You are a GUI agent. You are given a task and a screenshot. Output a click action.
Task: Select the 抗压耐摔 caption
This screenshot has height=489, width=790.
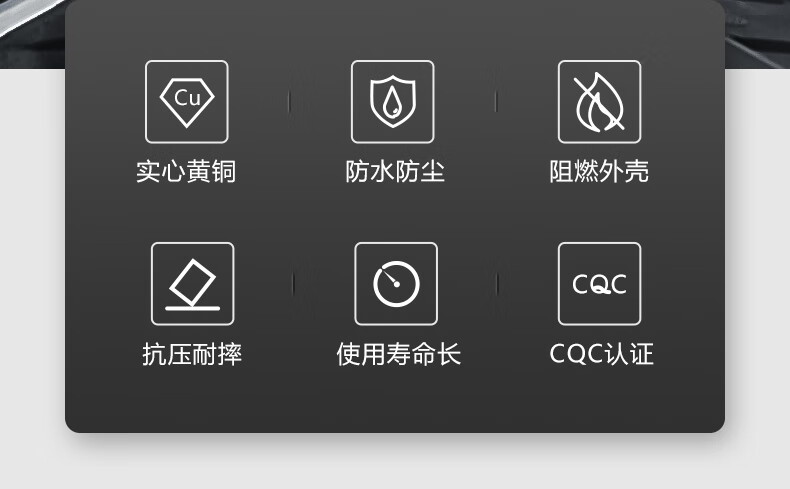click(x=192, y=354)
